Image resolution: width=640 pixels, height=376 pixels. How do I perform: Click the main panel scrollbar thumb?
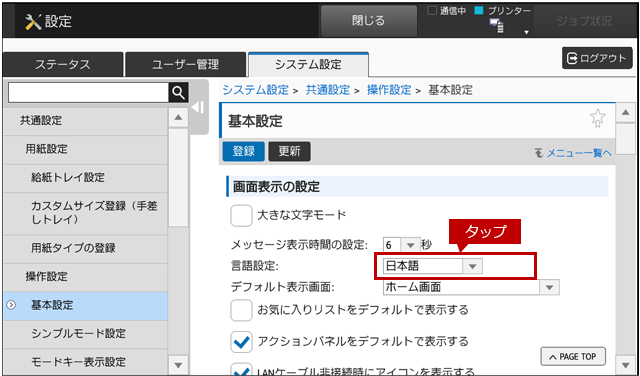coord(625,139)
